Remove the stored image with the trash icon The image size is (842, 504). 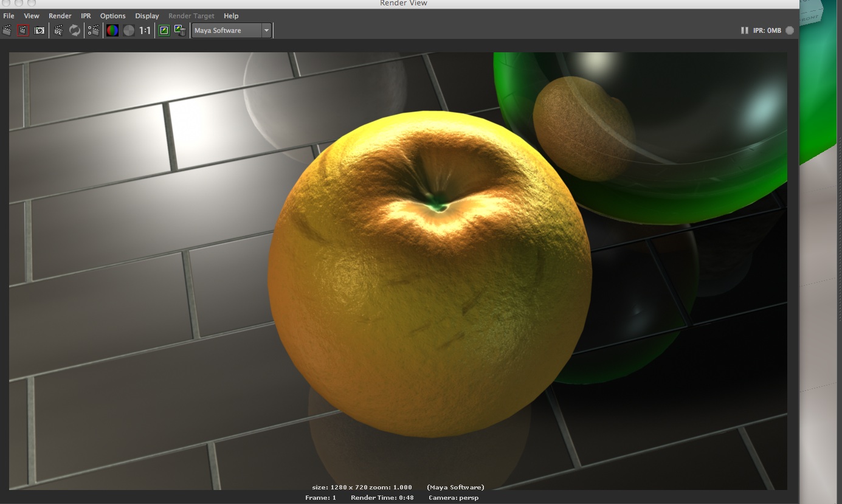pyautogui.click(x=180, y=30)
